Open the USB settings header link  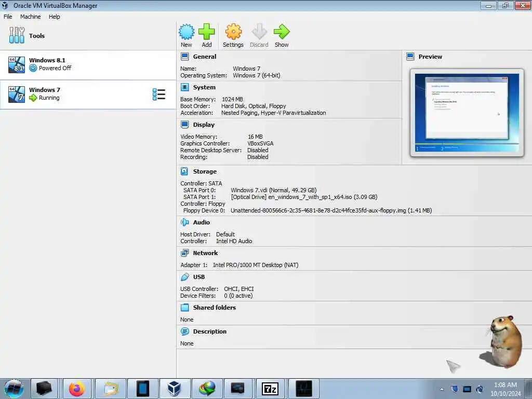pos(199,277)
